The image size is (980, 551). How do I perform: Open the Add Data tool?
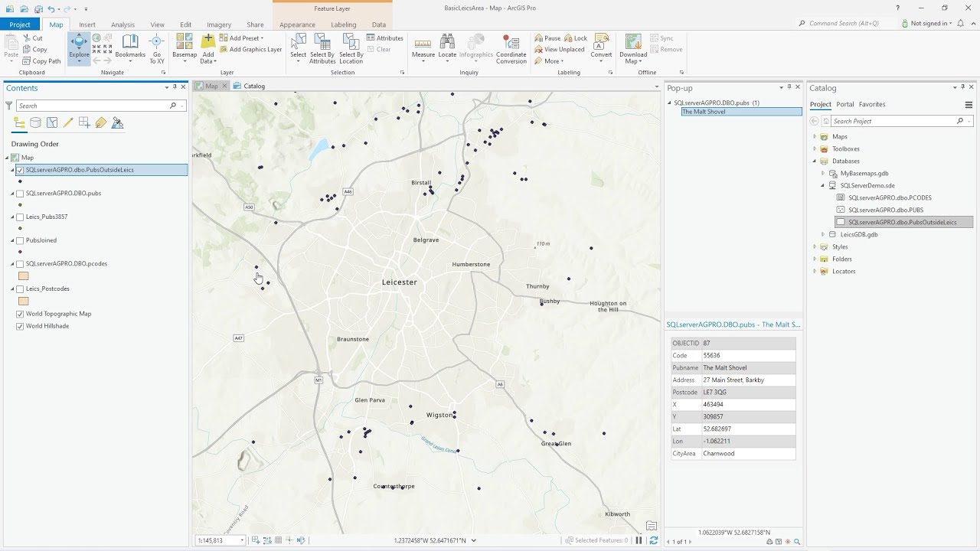[x=208, y=48]
